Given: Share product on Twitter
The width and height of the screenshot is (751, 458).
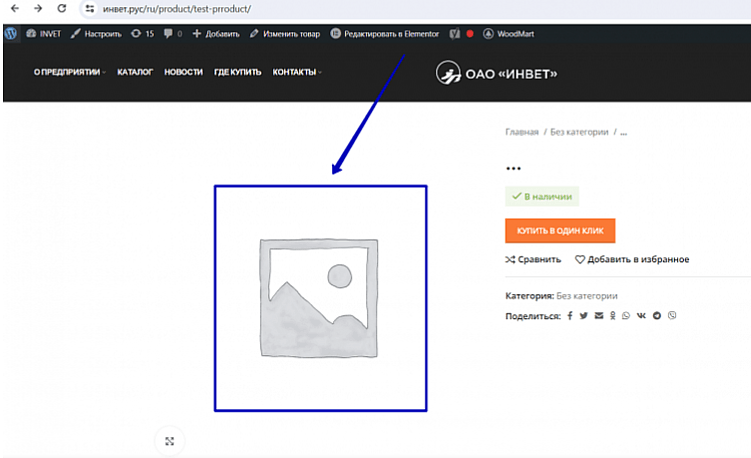Looking at the screenshot, I should point(583,316).
